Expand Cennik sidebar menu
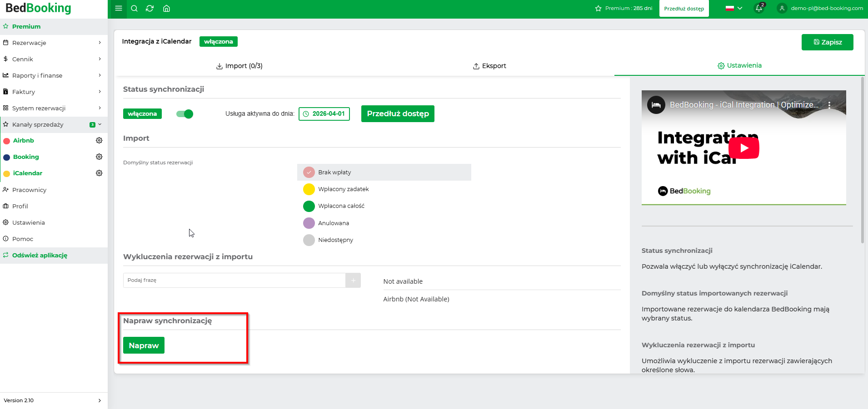This screenshot has height=409, width=868. [x=54, y=59]
